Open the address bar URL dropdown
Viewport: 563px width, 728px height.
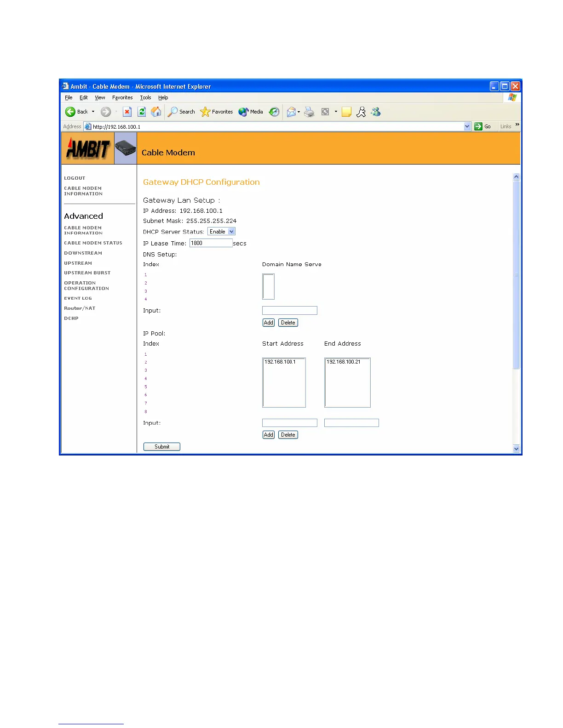click(467, 126)
